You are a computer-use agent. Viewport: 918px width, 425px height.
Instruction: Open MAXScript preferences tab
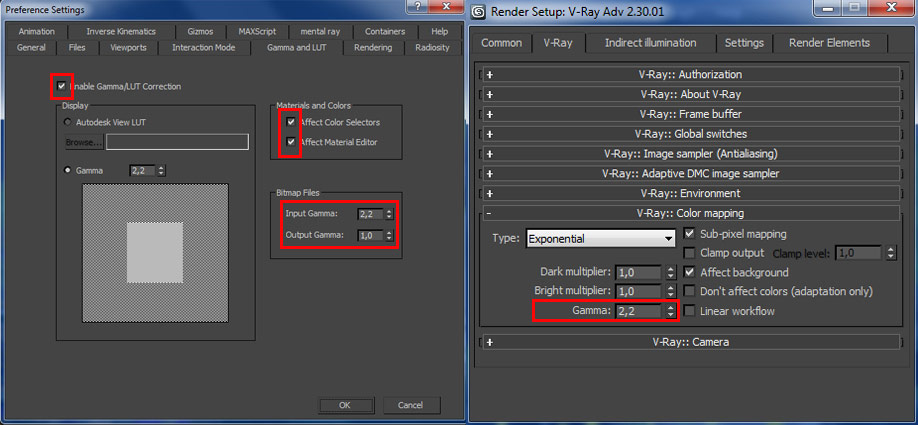point(257,32)
